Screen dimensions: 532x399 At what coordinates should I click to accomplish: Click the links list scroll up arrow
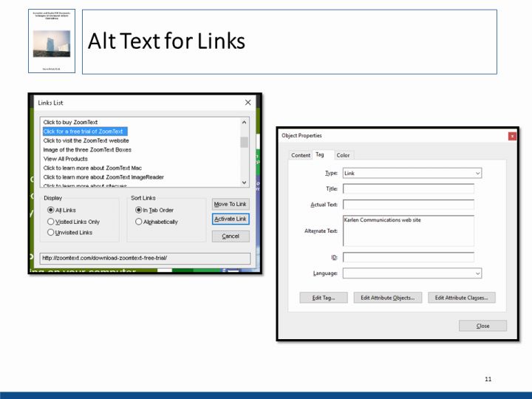point(244,122)
